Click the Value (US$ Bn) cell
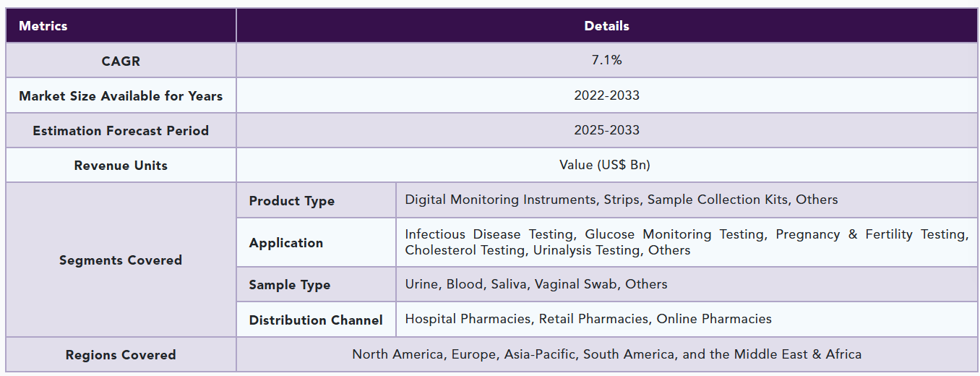 606,165
